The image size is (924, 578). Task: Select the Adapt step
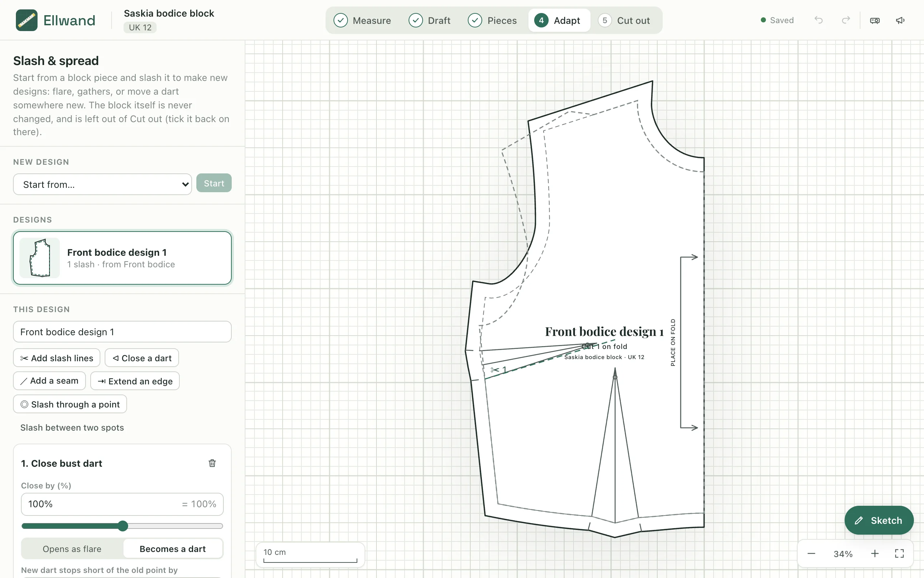[x=559, y=20]
